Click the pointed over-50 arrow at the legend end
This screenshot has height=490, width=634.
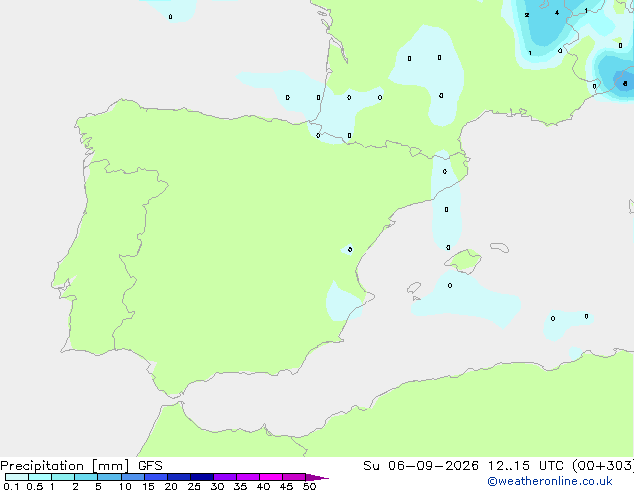tap(317, 477)
